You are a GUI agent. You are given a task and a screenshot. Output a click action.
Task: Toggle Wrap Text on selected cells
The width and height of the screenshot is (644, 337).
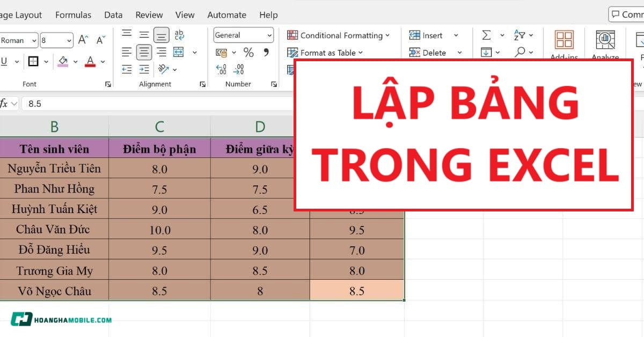(180, 35)
